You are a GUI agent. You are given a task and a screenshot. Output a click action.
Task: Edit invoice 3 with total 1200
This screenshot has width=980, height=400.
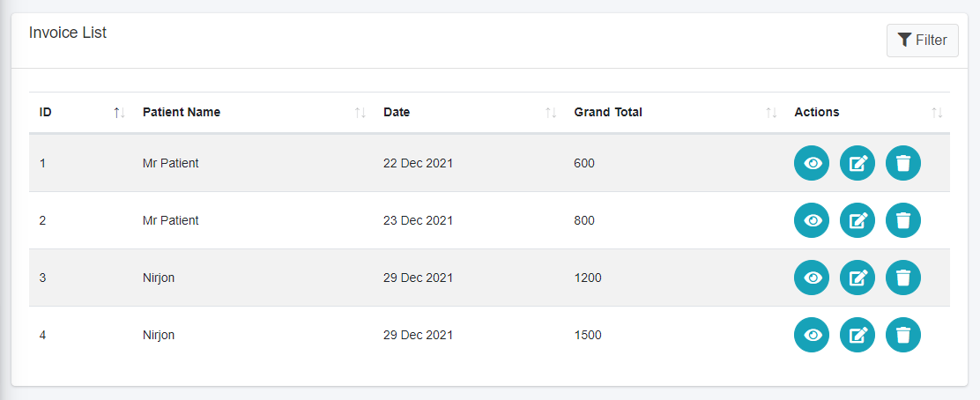[x=857, y=278]
